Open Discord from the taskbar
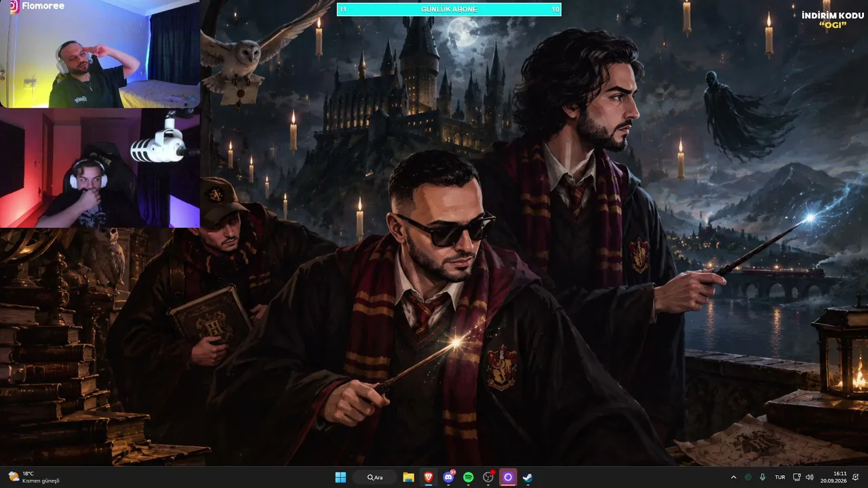This screenshot has width=868, height=488. point(448,477)
